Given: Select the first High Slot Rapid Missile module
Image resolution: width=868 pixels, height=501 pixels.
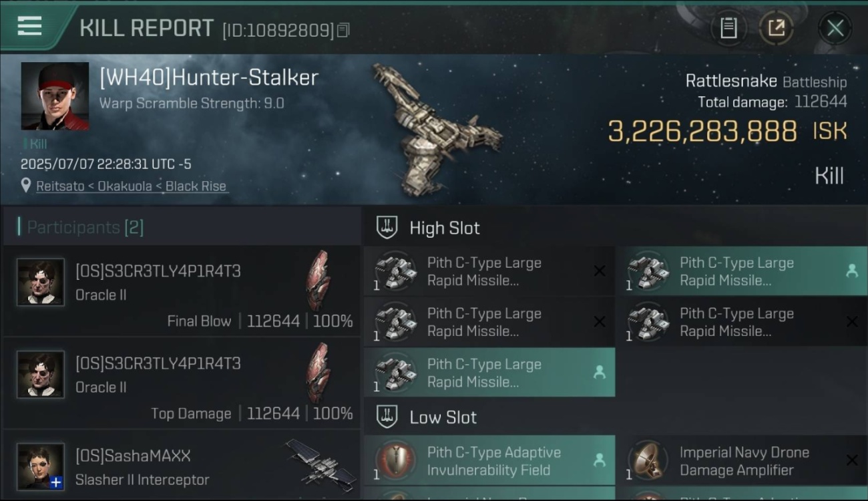Looking at the screenshot, I should [489, 272].
